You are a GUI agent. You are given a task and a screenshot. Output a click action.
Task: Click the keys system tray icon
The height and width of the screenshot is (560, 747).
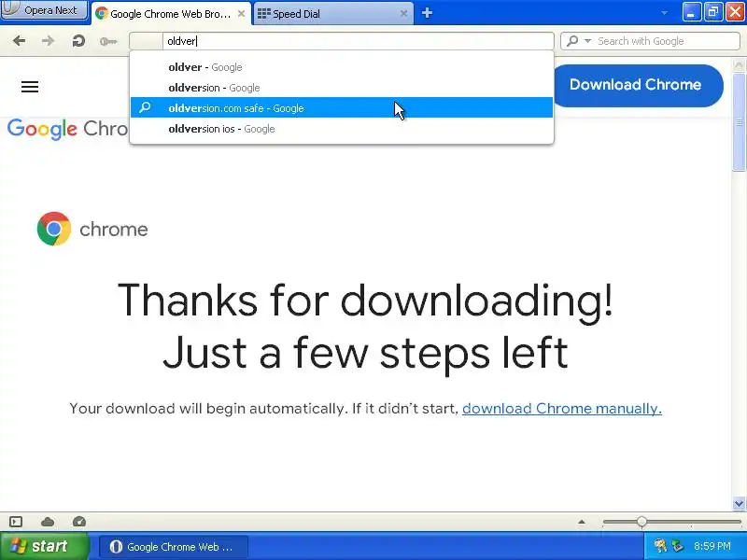[660, 546]
